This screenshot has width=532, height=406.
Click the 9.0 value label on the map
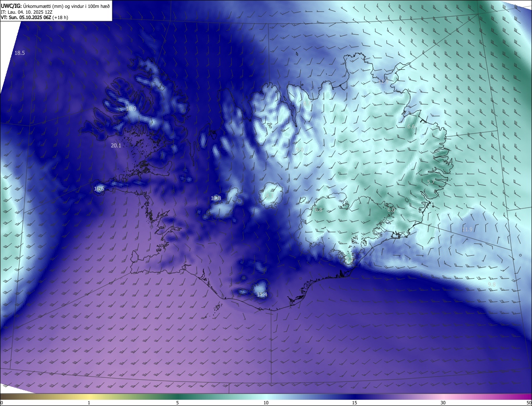click(x=300, y=150)
